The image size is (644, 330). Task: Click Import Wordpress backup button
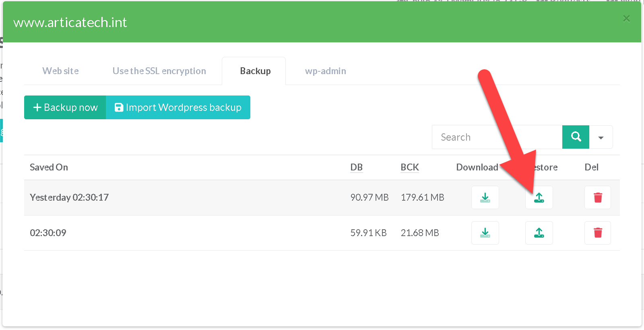coord(178,108)
